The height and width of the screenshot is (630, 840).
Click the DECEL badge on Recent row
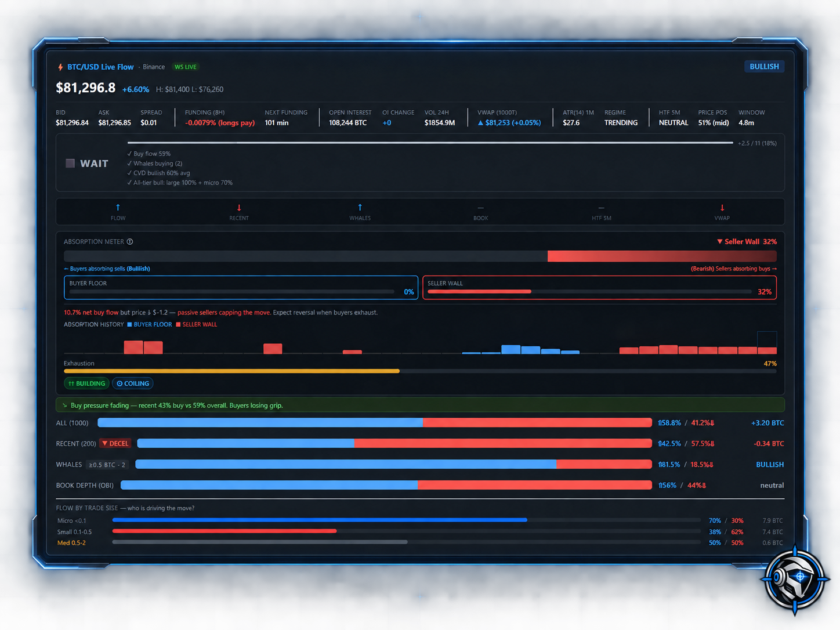(115, 444)
